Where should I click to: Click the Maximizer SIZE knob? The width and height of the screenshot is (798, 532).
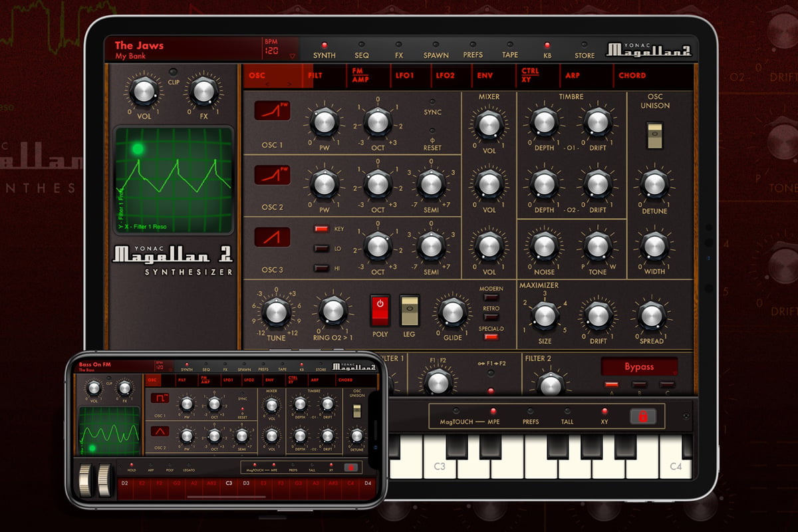544,315
